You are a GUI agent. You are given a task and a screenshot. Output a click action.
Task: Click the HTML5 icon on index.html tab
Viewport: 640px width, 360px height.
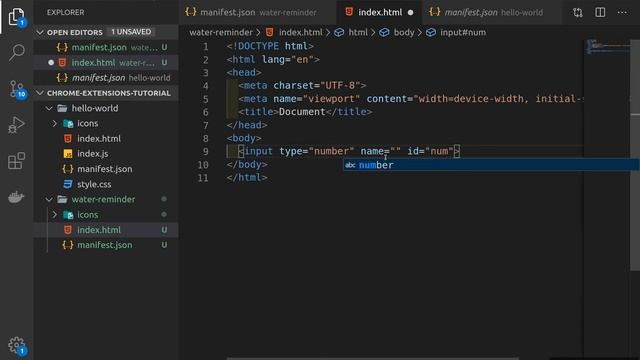click(349, 12)
